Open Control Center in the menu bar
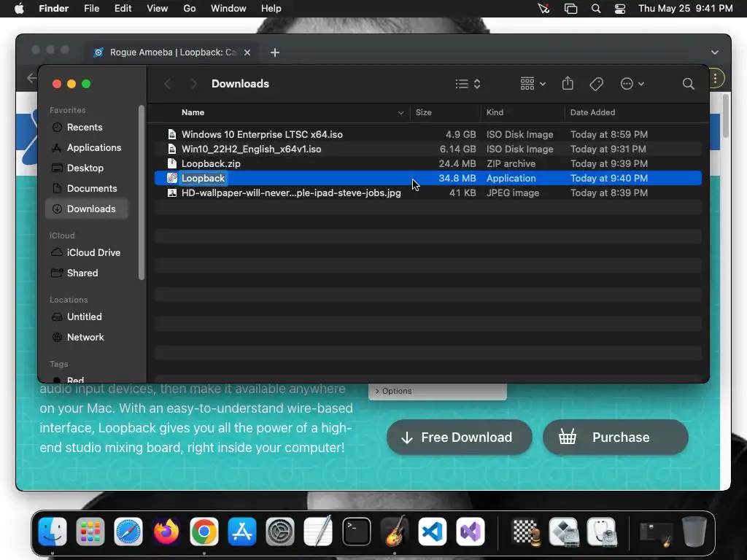Screen dimensions: 747x560 point(620,9)
